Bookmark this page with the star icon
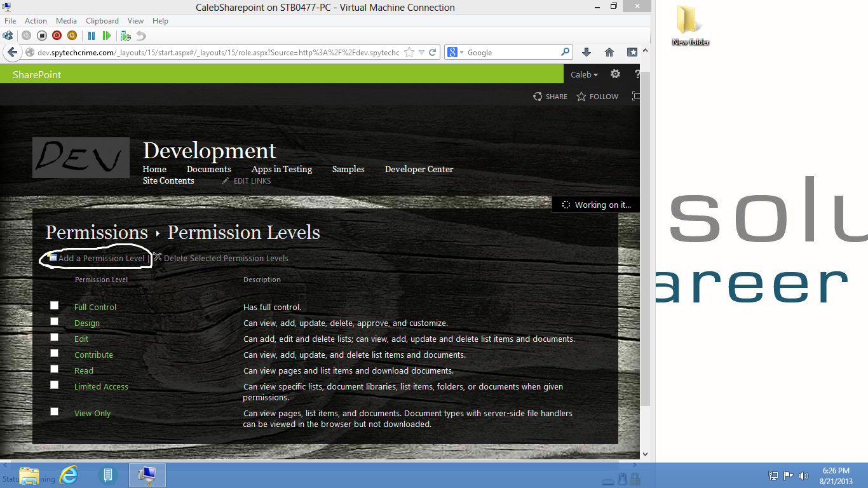 (x=409, y=52)
